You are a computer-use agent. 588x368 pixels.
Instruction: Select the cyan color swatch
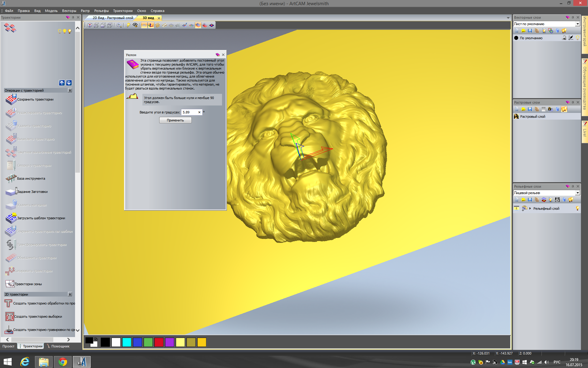[127, 342]
